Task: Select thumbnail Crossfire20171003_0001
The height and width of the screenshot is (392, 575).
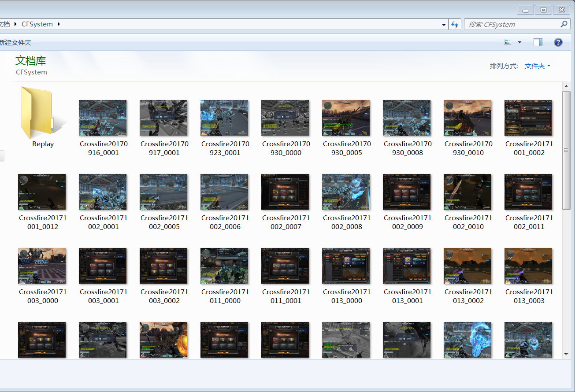Action: point(103,266)
